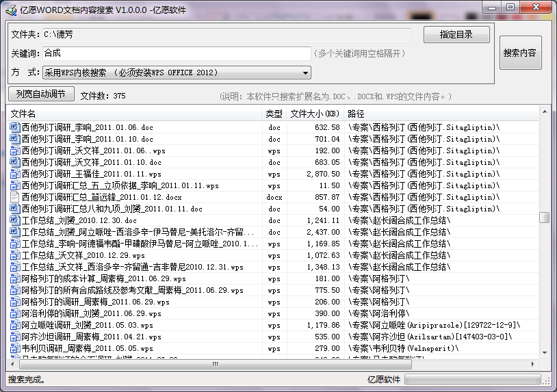
Task: Click the icon of 韦利贝调研_周素梅_2011.05.05.wps
Action: pyautogui.click(x=14, y=348)
